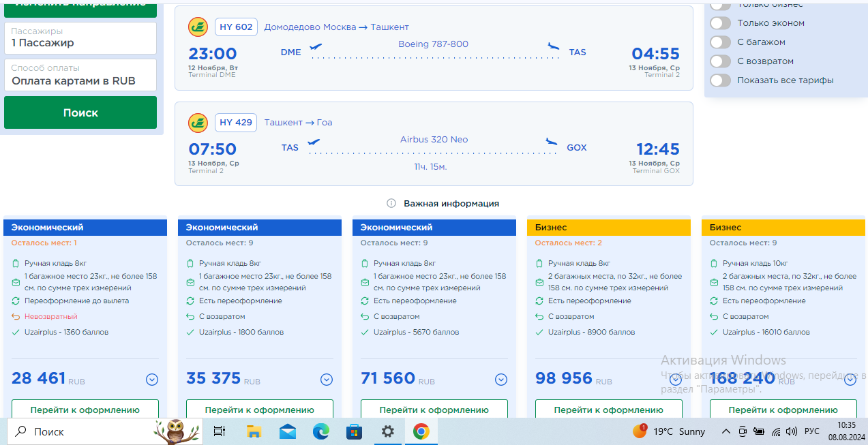The height and width of the screenshot is (445, 868).
Task: Turn on Показать все тарифы switch
Action: (x=720, y=80)
